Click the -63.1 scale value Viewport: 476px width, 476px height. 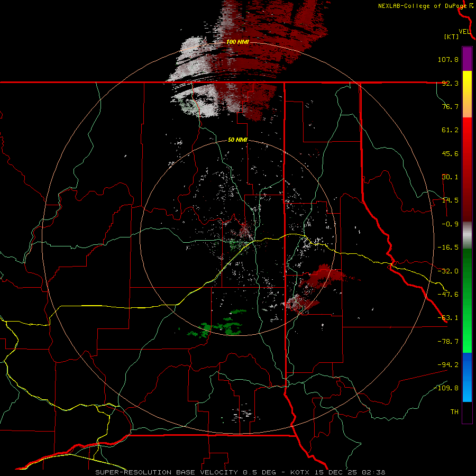(448, 318)
